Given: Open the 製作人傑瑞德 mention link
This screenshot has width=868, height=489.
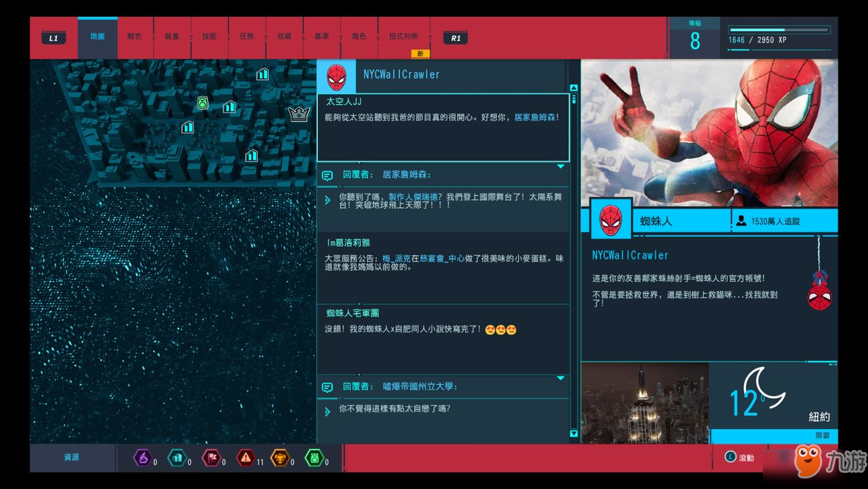Looking at the screenshot, I should (413, 197).
